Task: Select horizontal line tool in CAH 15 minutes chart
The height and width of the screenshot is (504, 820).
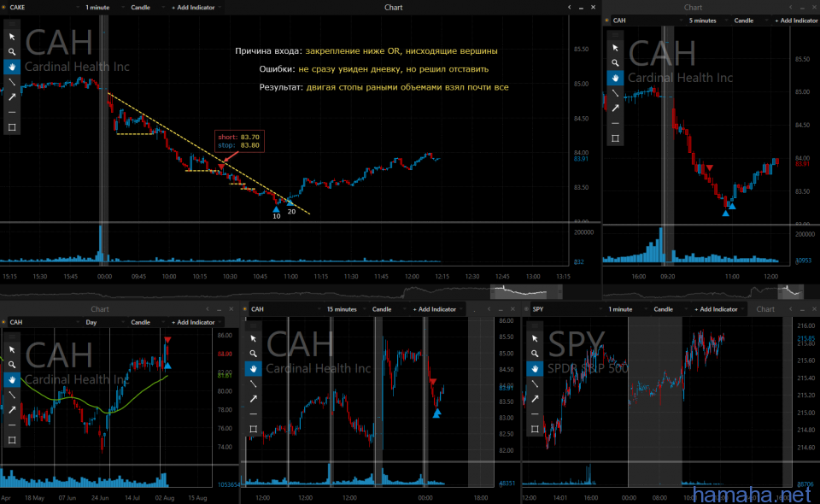Action: point(254,414)
